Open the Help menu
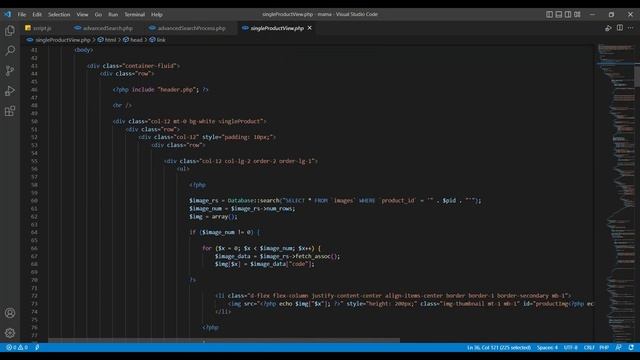Screen dimensions: 640x360 tap(157, 14)
